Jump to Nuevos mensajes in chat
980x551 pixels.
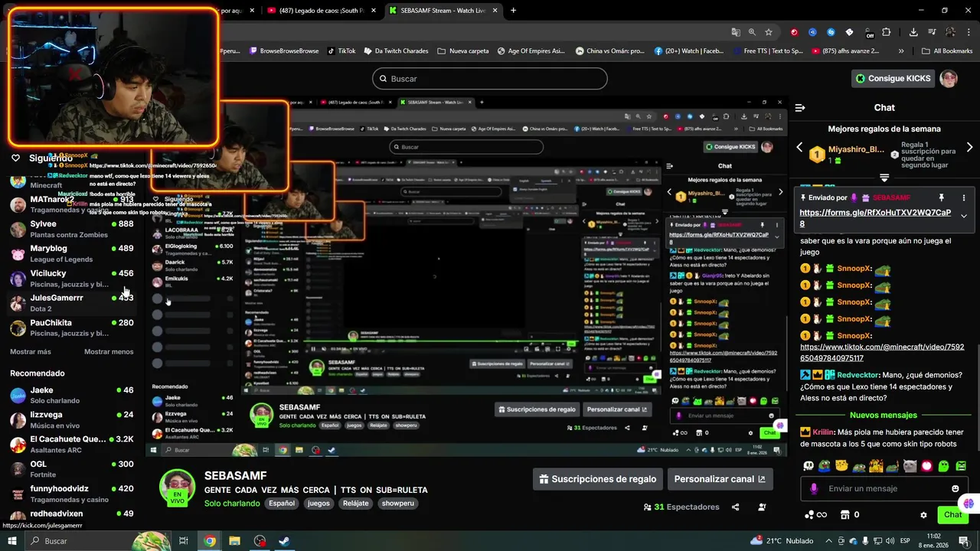[x=883, y=415]
